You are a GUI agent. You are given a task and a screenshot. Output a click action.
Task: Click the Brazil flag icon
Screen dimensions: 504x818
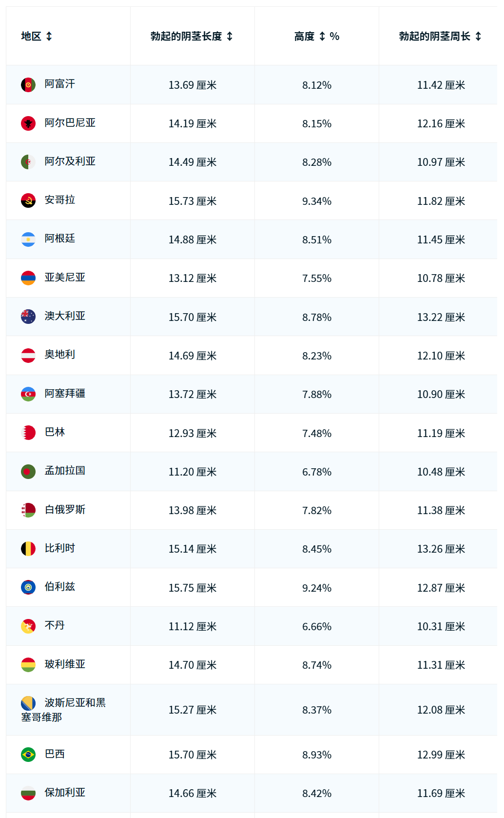(28, 754)
